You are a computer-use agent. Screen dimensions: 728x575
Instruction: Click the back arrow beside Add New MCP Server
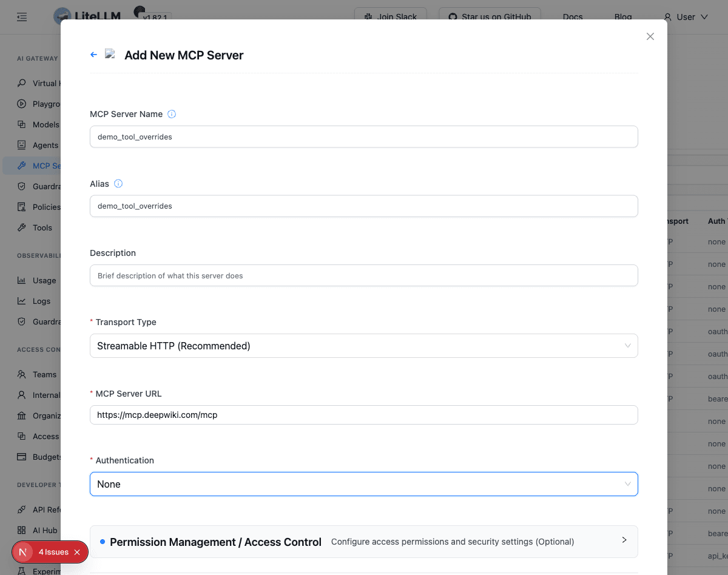point(93,55)
